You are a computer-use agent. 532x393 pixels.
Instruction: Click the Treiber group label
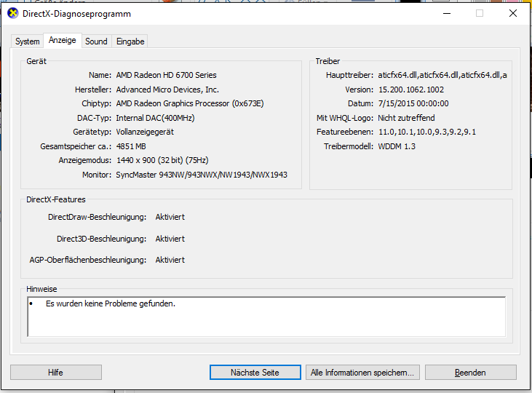(x=327, y=61)
